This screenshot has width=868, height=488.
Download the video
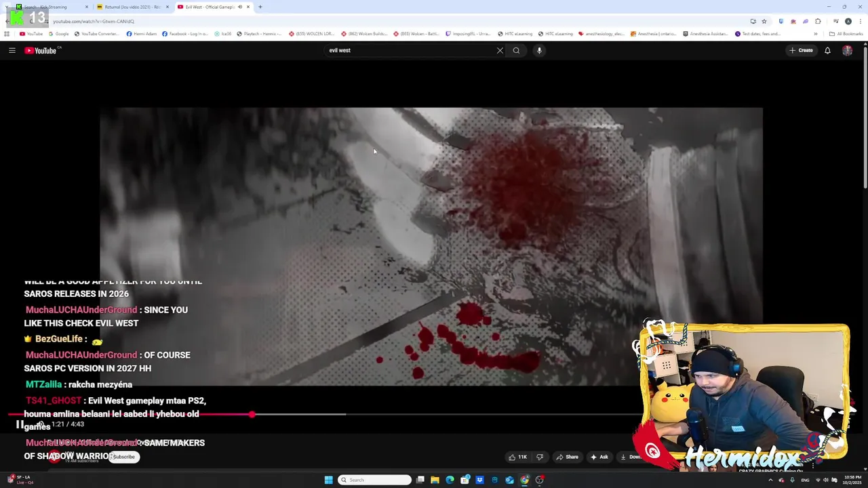(631, 457)
